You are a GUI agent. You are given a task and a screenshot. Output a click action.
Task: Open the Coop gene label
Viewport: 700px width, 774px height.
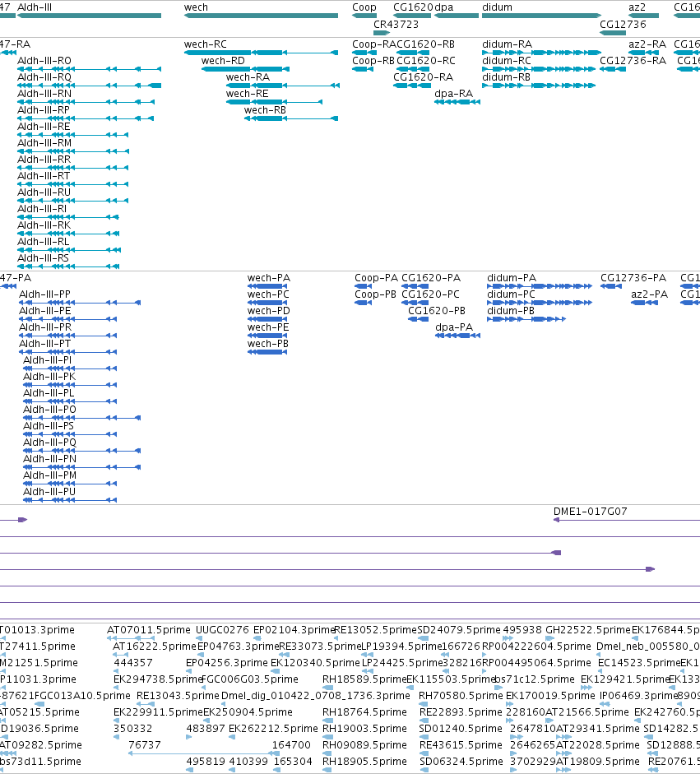tap(364, 7)
